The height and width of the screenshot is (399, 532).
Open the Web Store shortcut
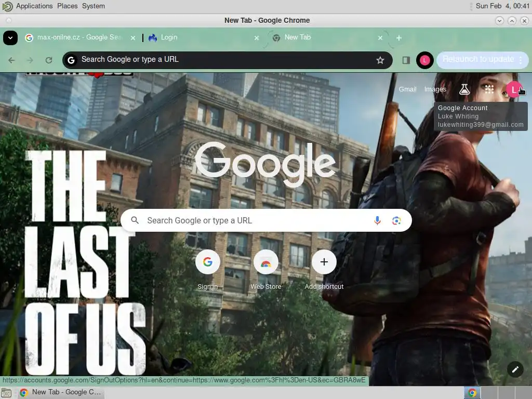coord(265,270)
